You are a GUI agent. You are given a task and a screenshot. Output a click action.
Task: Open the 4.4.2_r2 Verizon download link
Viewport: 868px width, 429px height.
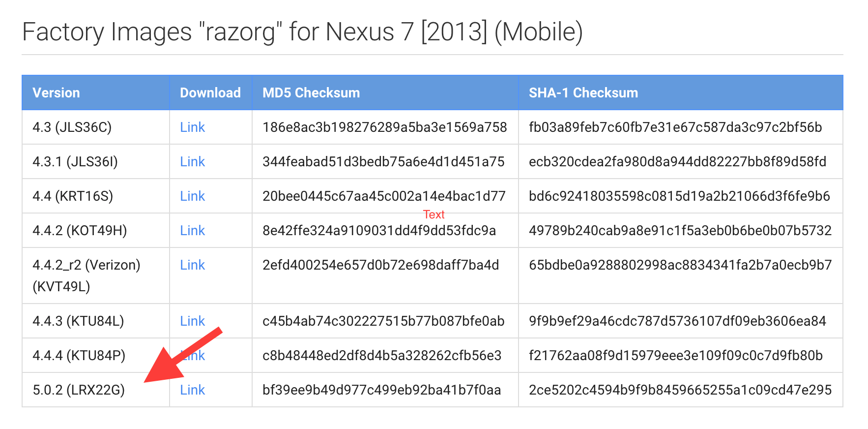click(x=192, y=265)
